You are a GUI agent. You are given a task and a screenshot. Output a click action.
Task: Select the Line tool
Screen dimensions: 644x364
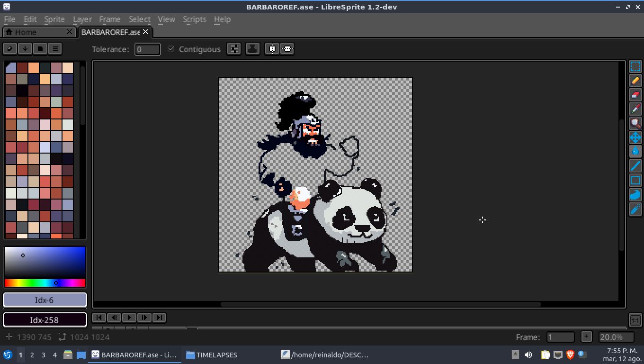635,166
